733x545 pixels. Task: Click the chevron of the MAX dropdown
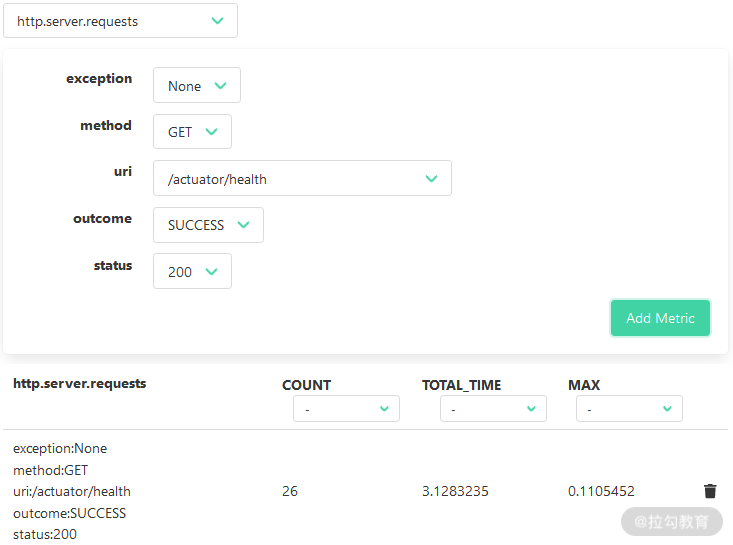click(667, 409)
